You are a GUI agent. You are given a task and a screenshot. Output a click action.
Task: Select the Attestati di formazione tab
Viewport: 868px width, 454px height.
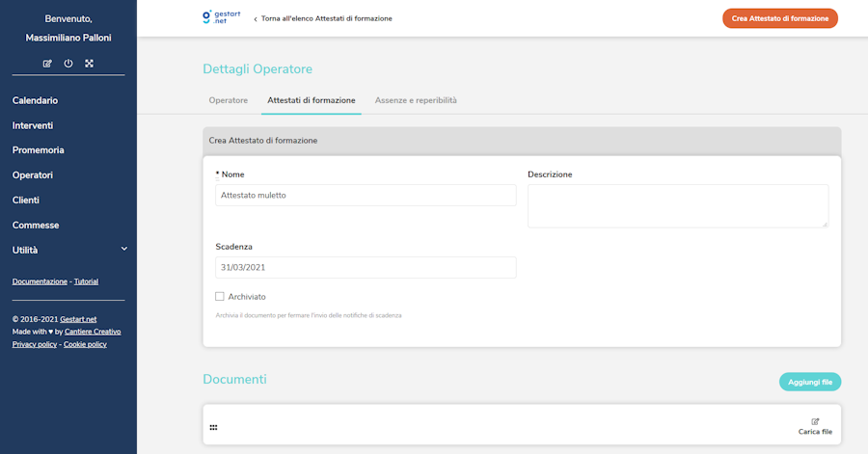(x=311, y=100)
